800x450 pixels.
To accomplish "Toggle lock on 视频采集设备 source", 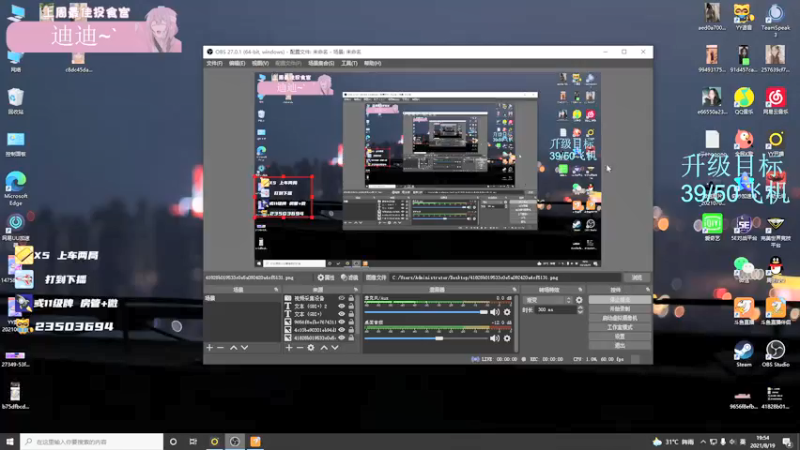I will click(x=351, y=298).
